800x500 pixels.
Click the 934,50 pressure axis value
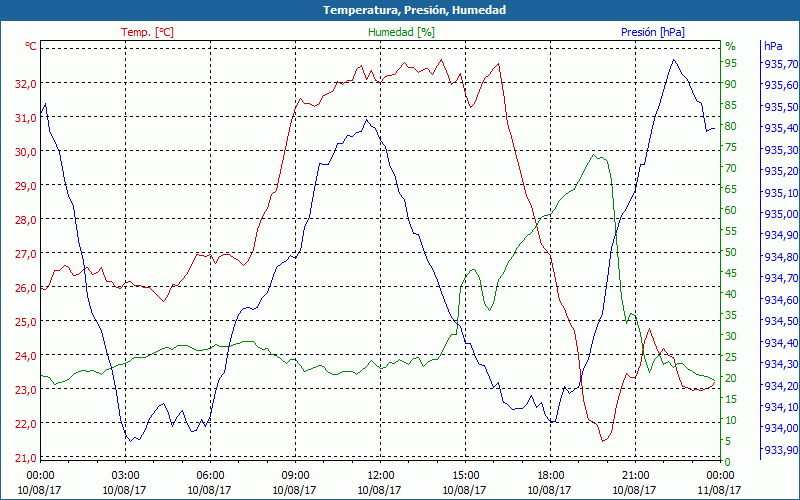point(780,321)
